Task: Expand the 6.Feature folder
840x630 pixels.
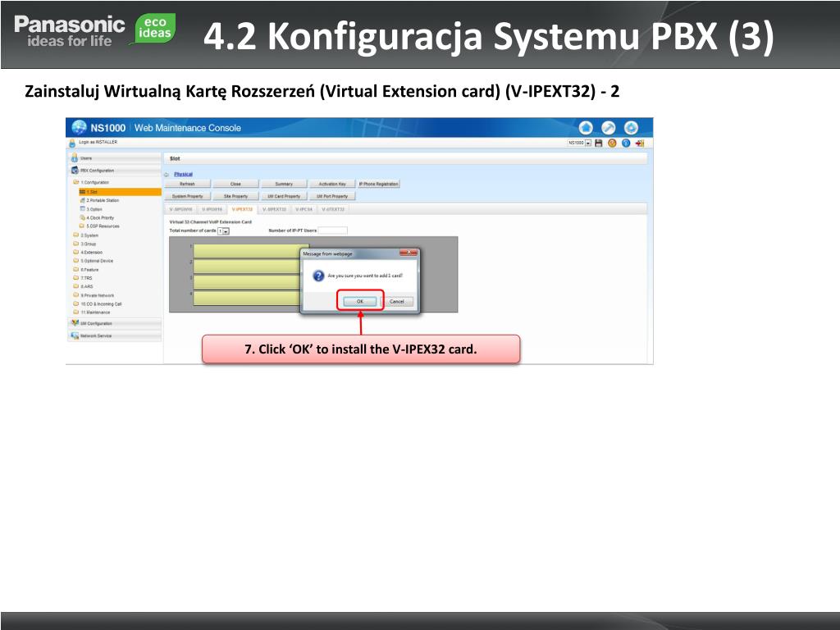Action: point(76,269)
